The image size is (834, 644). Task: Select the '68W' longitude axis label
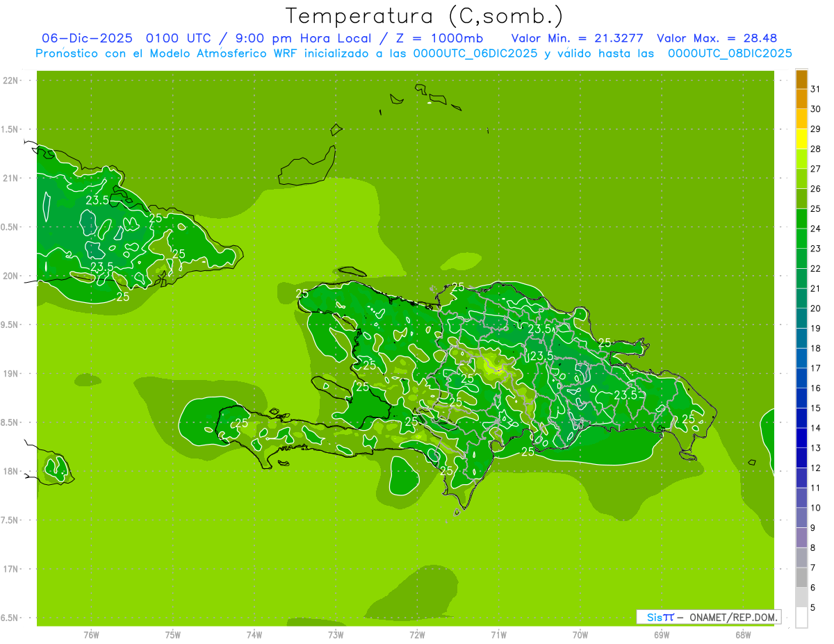pos(743,635)
